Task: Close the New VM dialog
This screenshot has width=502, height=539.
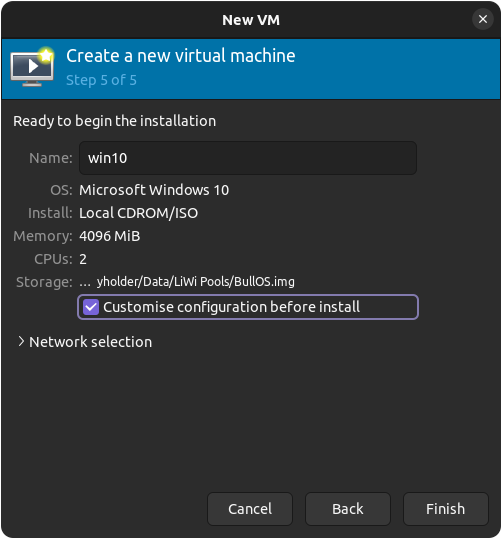Action: [x=483, y=19]
